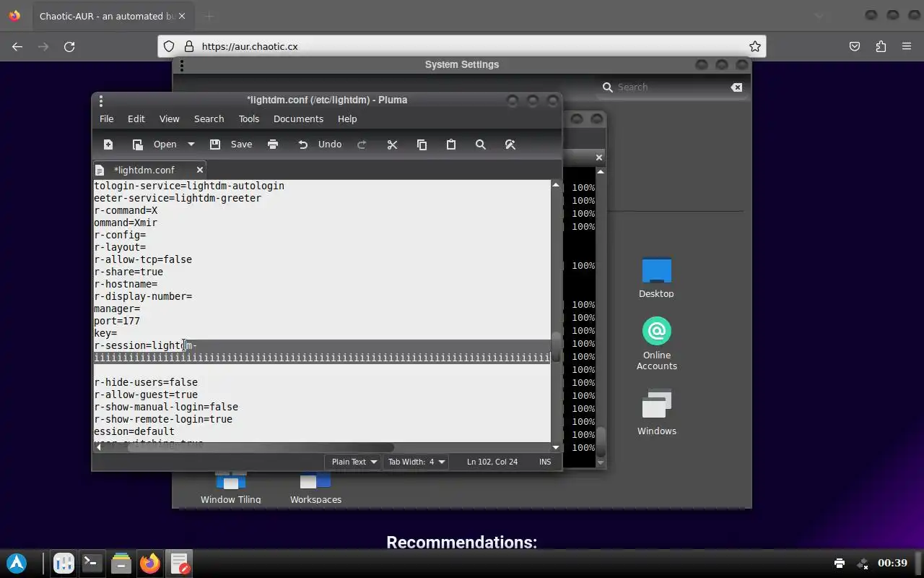924x578 pixels.
Task: Click the Pluma vertical scrollbar thumb
Action: [x=556, y=347]
